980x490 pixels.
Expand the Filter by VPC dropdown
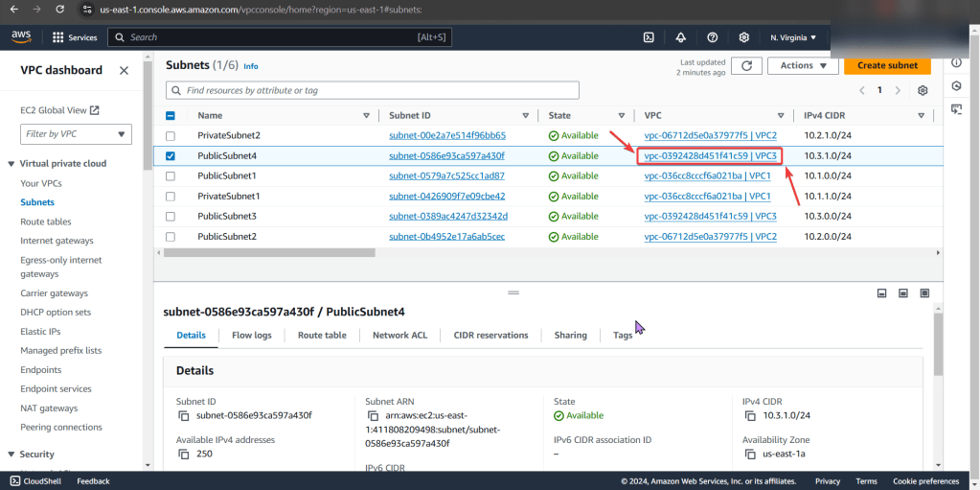77,135
